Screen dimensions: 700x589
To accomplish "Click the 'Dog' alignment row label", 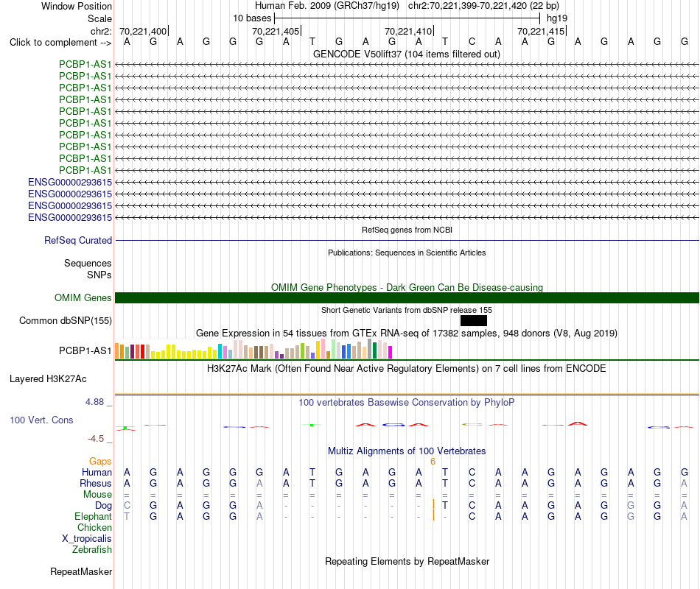I will (104, 506).
